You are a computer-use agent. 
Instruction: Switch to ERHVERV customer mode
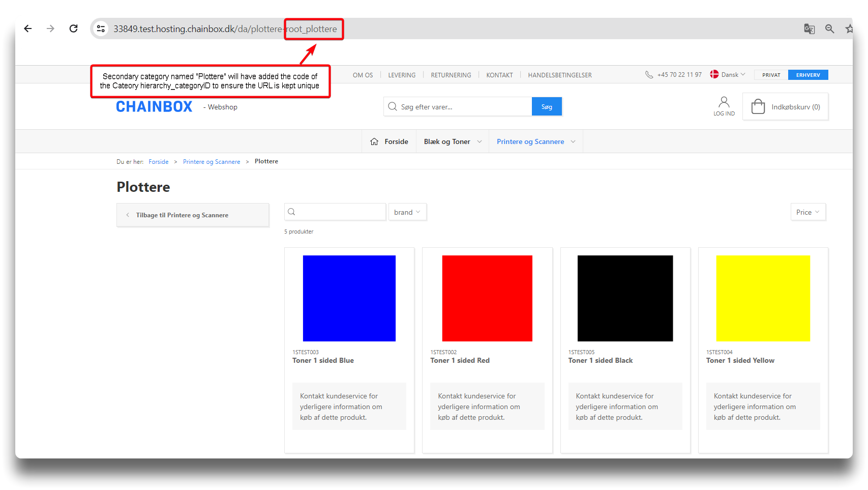point(807,75)
